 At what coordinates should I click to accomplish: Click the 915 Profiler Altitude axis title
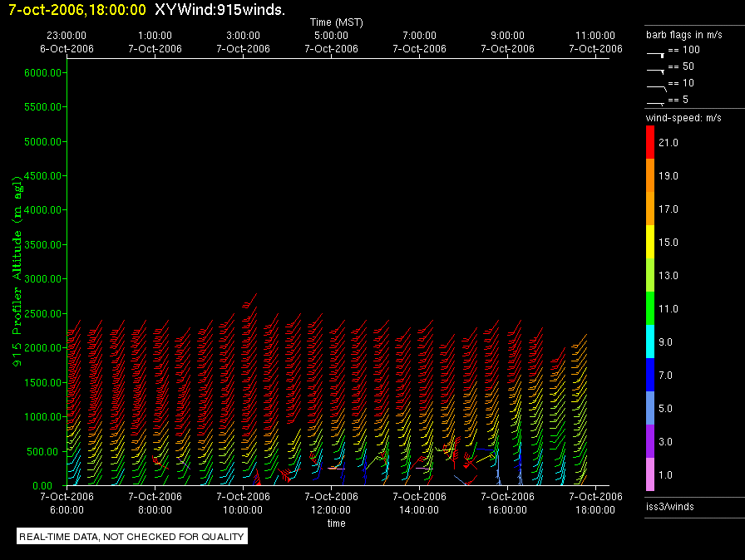tap(16, 276)
